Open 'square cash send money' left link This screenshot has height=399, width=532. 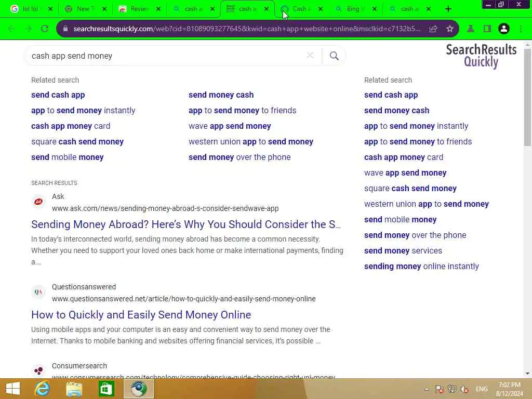77,142
